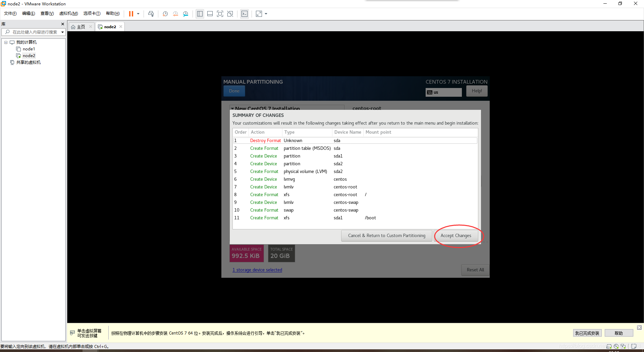644x352 pixels.
Task: Select row 3 Create Device sda1
Action: pyautogui.click(x=355, y=156)
